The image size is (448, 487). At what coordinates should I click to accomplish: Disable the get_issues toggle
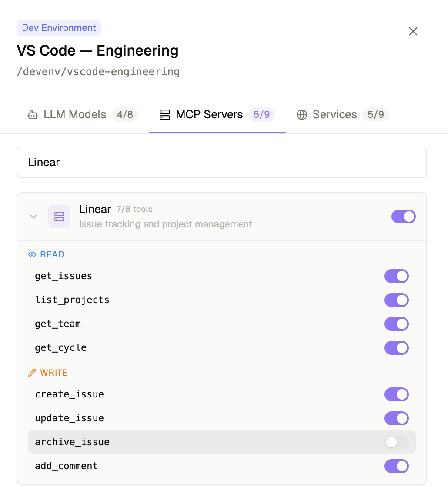(396, 276)
